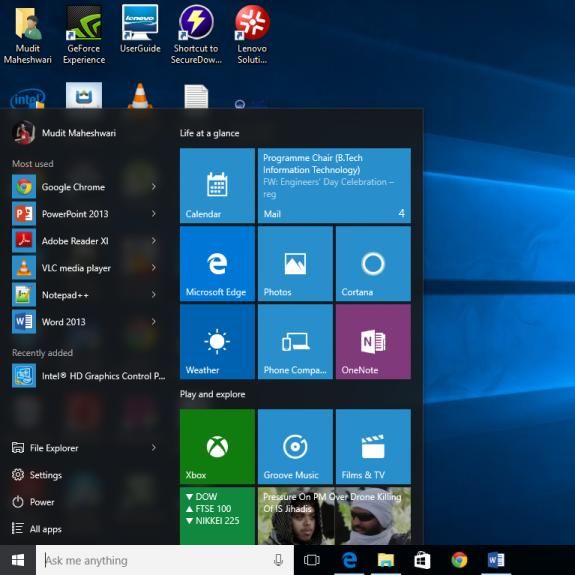Viewport: 575px width, 575px height.
Task: Launch the Microsoft Edge tile
Action: pyautogui.click(x=217, y=264)
